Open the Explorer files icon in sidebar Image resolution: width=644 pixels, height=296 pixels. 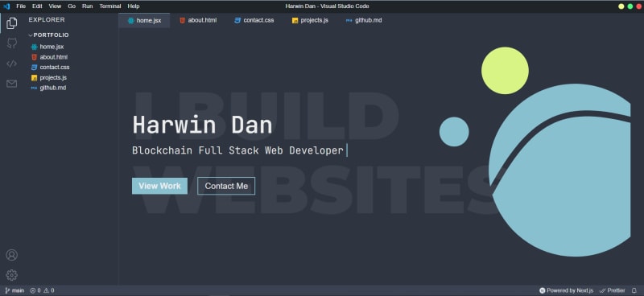(x=12, y=23)
